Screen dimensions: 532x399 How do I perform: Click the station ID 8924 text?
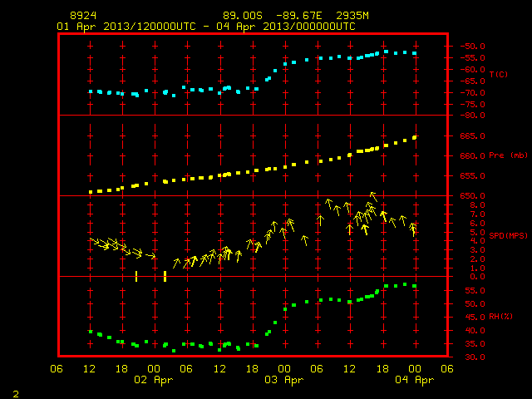point(83,16)
